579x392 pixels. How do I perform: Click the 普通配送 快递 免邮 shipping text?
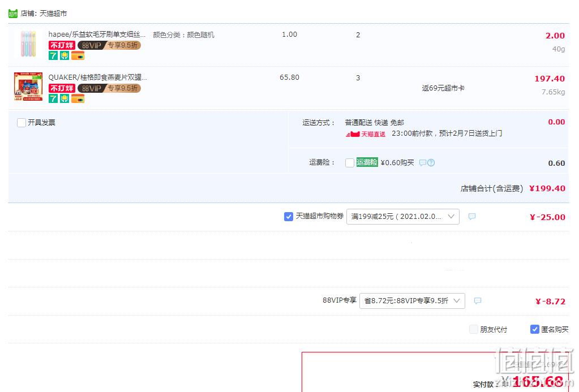(x=375, y=123)
